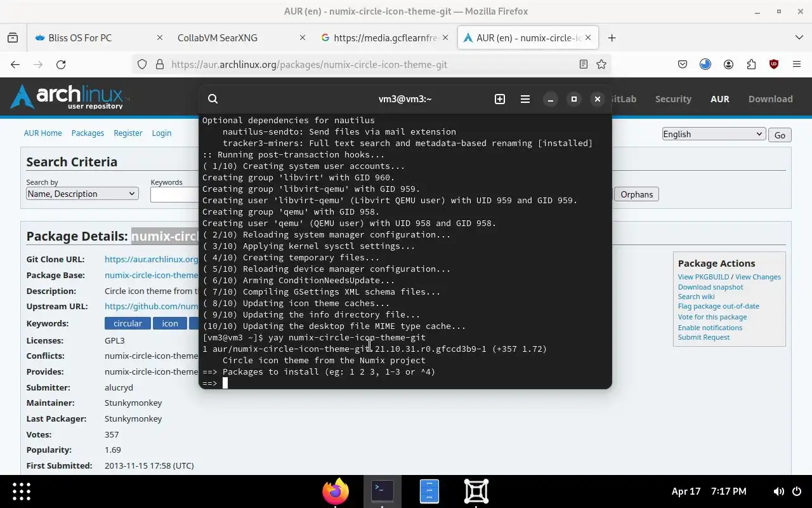Click the circular keyword tag
This screenshot has height=508, width=812.
128,323
